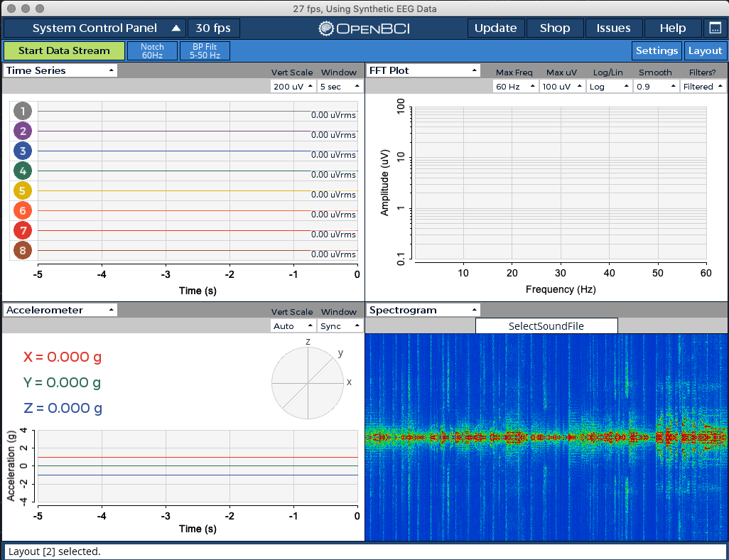Select Shop from the top navigation

[555, 28]
